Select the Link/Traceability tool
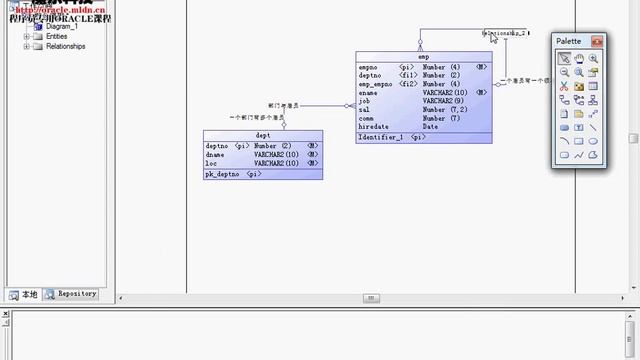Image resolution: width=640 pixels, height=360 pixels. (x=593, y=114)
